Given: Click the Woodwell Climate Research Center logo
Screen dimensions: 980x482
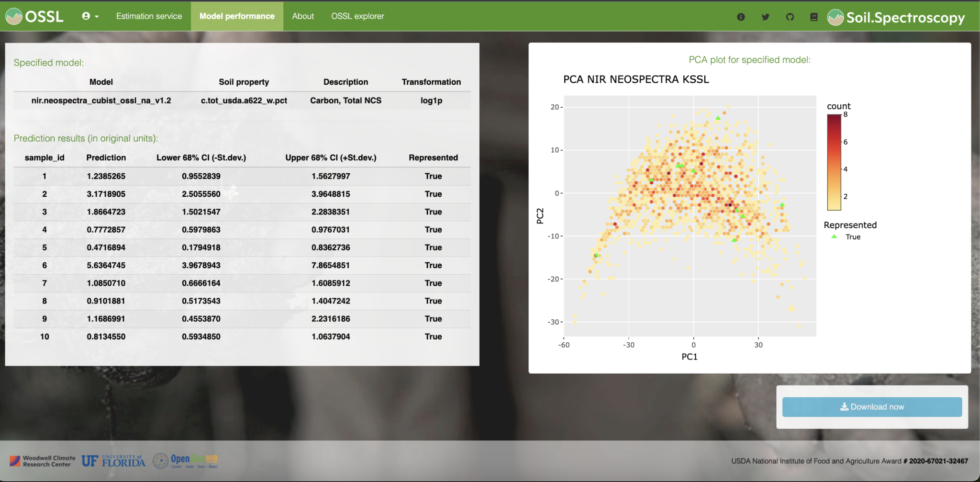Looking at the screenshot, I should (43, 460).
